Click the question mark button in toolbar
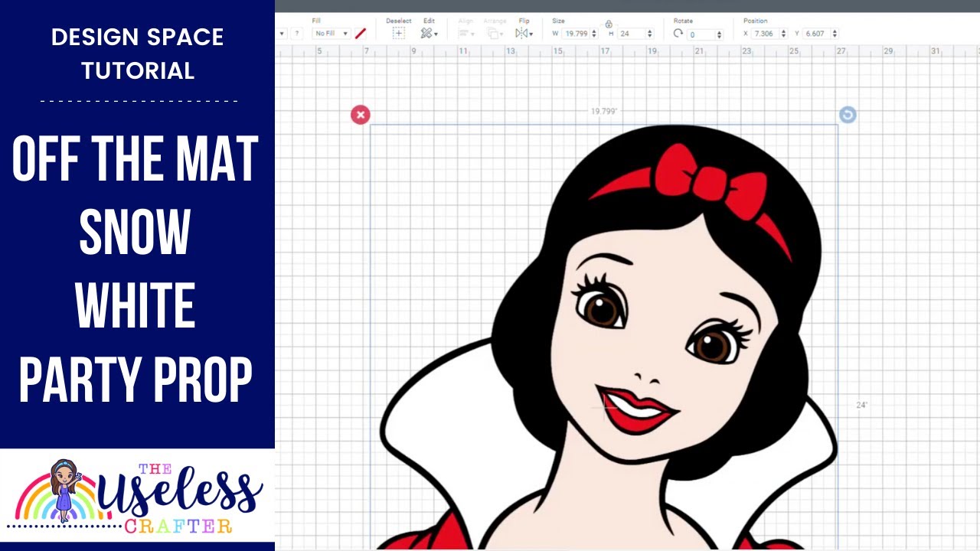980x551 pixels. click(297, 34)
